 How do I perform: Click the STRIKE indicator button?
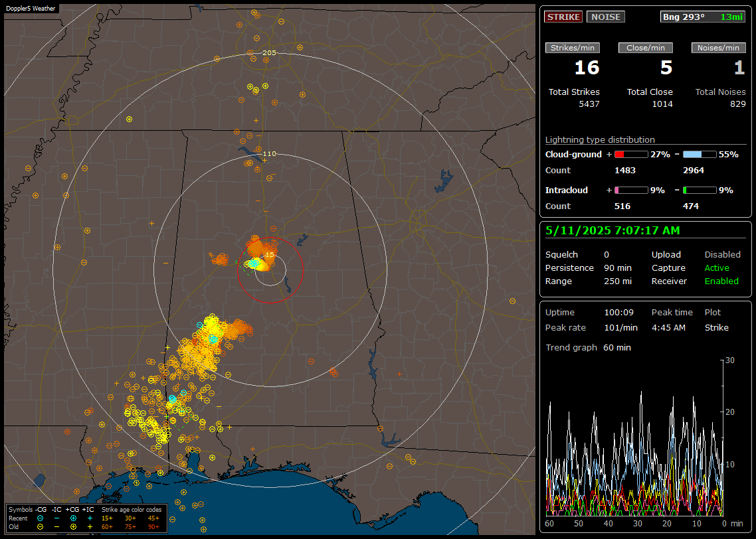pyautogui.click(x=563, y=17)
